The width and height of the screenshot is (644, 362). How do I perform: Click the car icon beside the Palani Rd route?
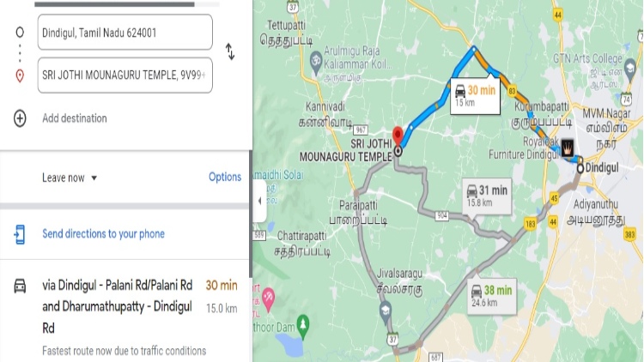[20, 286]
